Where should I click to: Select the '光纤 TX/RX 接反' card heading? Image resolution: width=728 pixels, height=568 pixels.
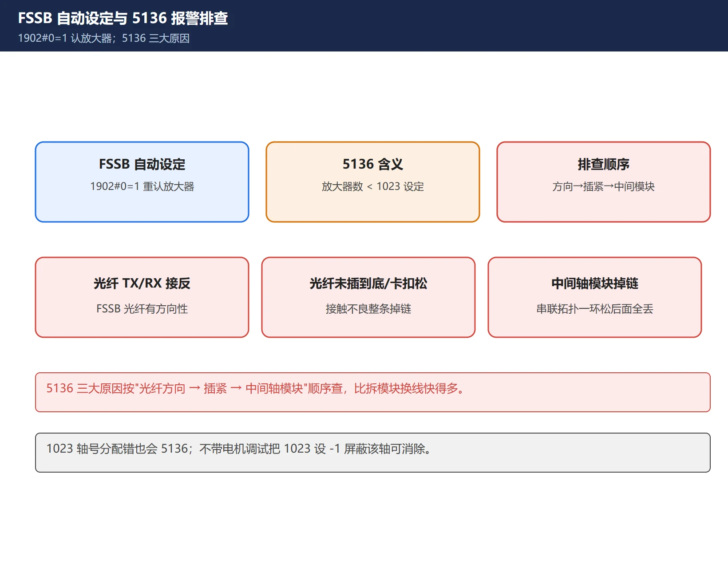coord(142,283)
